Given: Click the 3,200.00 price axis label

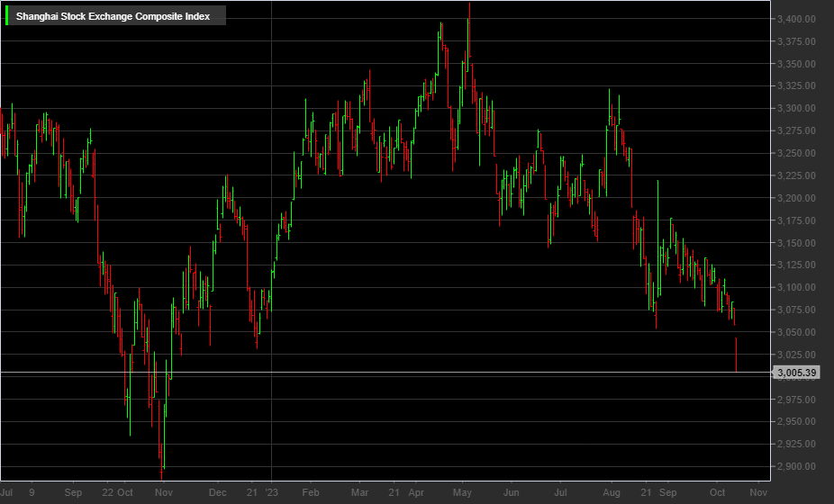Looking at the screenshot, I should 796,198.
